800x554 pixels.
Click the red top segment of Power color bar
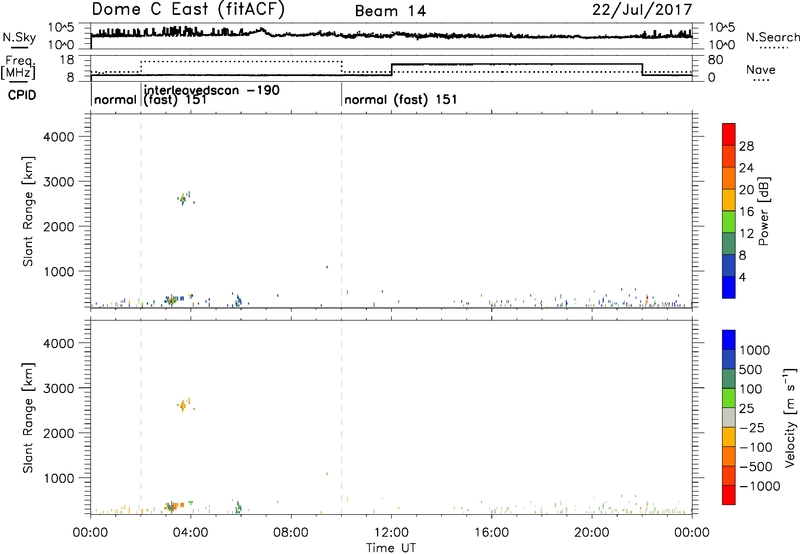[x=729, y=134]
